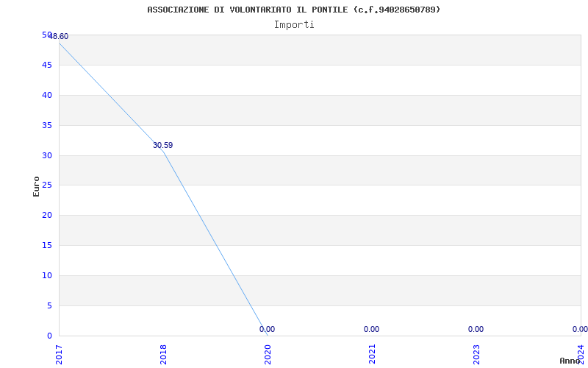This screenshot has width=588, height=368.
Task: Click the 10 y-axis tick label
Action: 47,275
